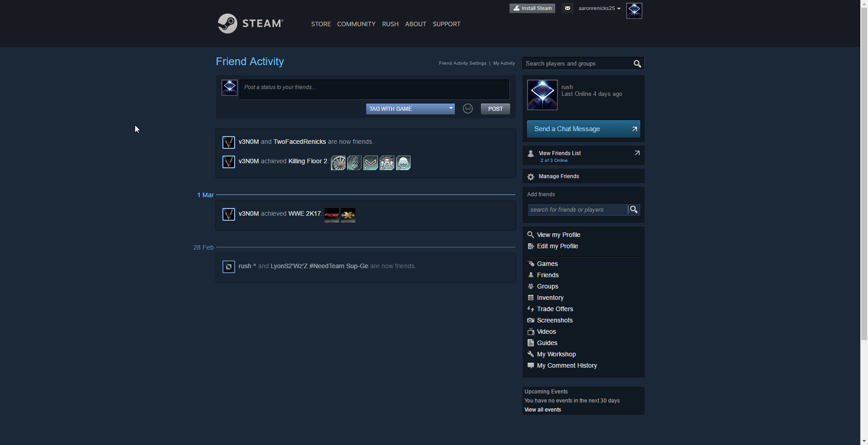Click the Videos TV icon
This screenshot has height=445, width=868.
pos(531,331)
